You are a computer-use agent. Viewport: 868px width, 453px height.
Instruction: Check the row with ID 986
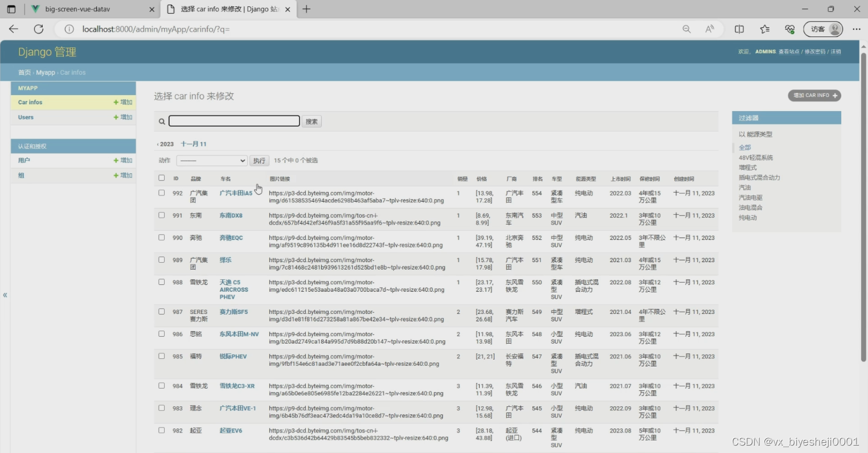click(162, 333)
